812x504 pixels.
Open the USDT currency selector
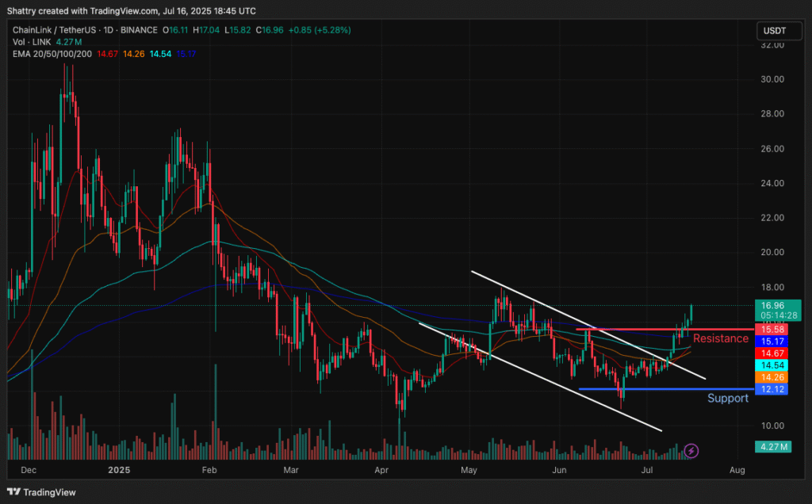pos(776,31)
